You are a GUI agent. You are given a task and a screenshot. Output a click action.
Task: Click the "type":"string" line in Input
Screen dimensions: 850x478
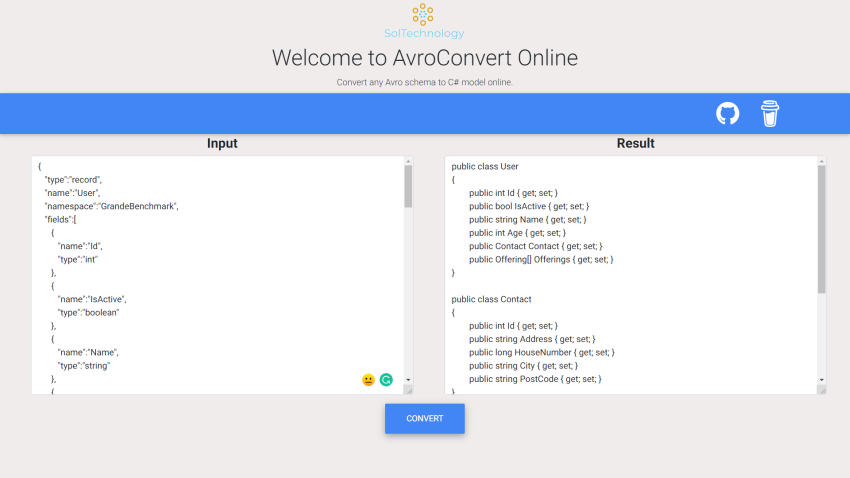(x=83, y=366)
